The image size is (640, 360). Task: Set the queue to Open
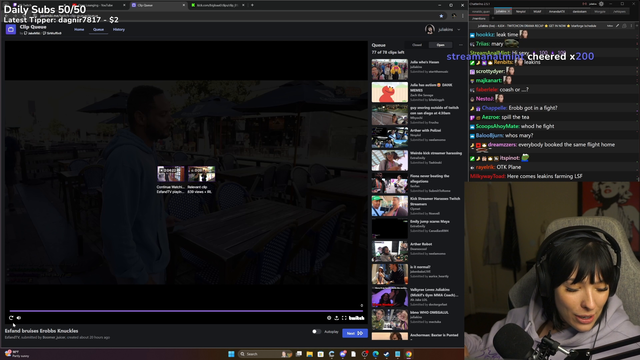pos(440,45)
